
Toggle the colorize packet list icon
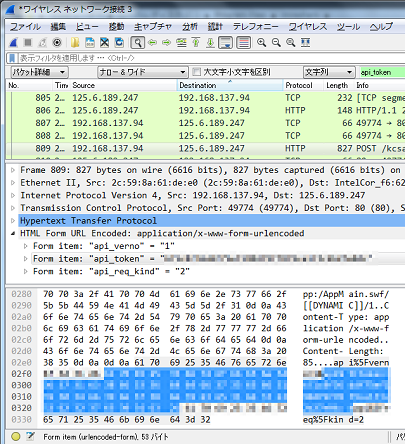click(x=243, y=42)
